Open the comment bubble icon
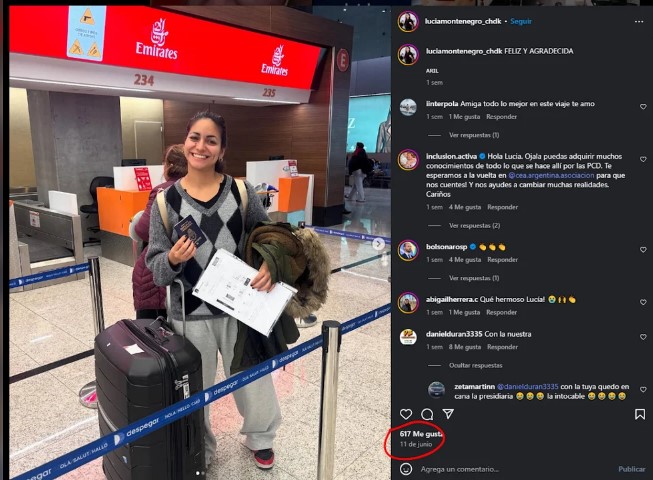 click(x=427, y=414)
